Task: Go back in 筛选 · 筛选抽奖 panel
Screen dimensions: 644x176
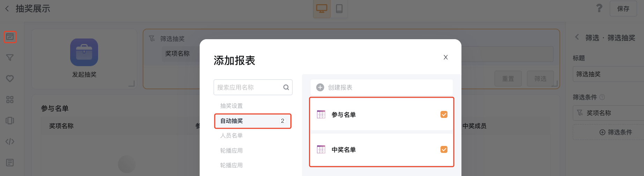Action: click(577, 37)
